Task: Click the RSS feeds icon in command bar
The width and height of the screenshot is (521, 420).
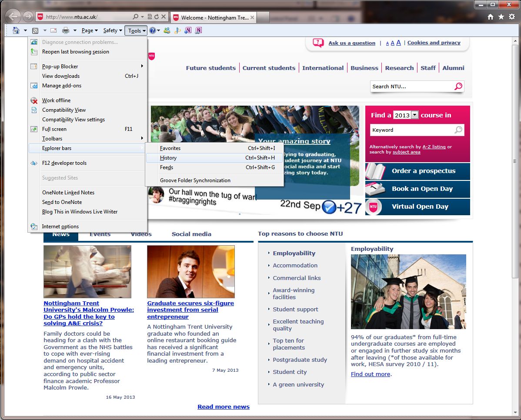Action: tap(35, 30)
